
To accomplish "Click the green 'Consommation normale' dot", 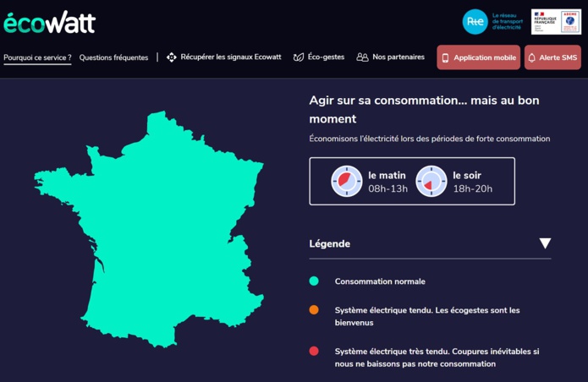I will coord(314,281).
